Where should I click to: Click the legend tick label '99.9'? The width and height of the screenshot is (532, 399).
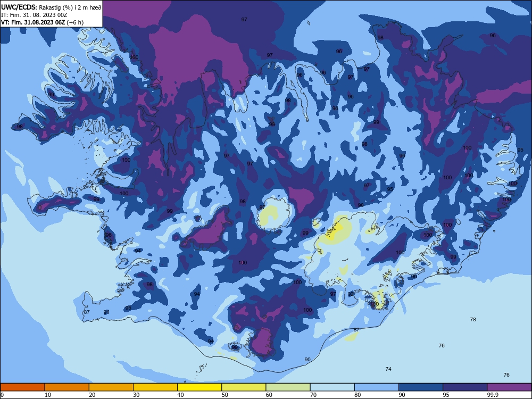pos(492,395)
